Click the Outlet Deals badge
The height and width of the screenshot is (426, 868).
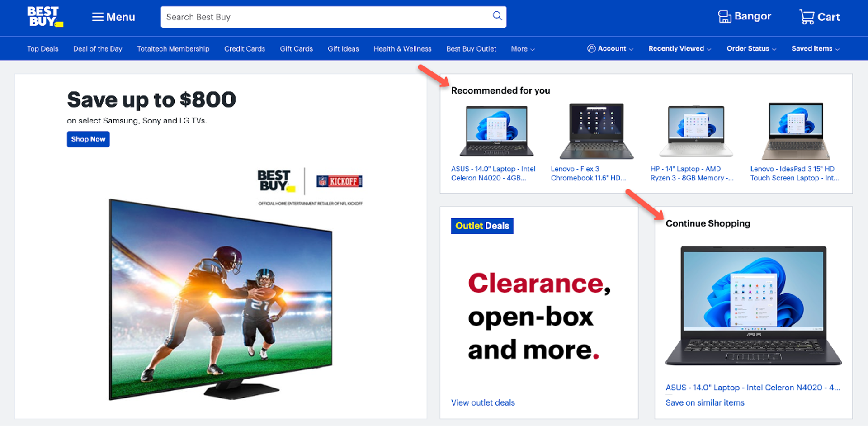(x=482, y=226)
